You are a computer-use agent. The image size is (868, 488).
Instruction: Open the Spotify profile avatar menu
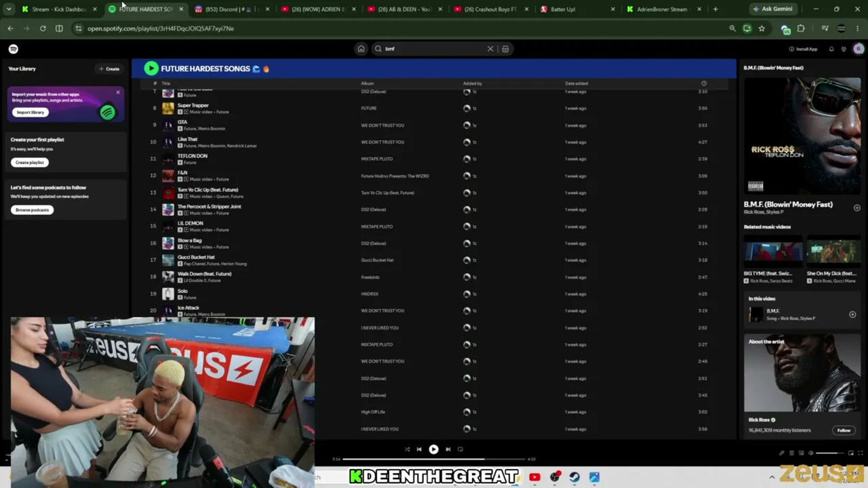859,49
